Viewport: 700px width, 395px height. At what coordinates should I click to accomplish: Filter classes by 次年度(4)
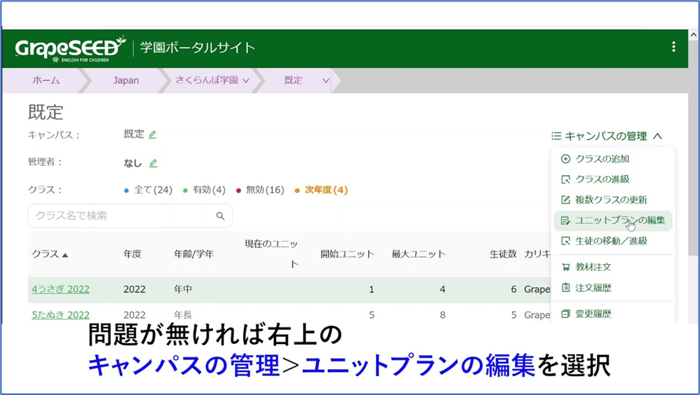click(321, 190)
